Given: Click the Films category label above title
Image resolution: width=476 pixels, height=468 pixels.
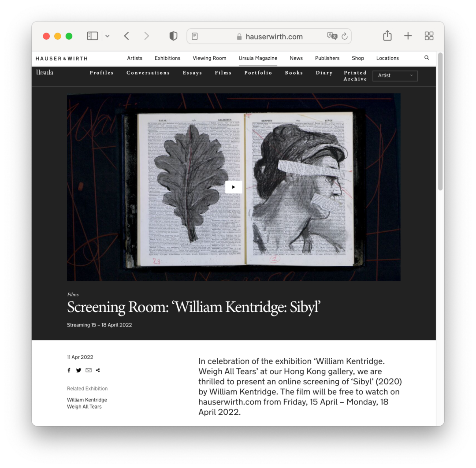Looking at the screenshot, I should [x=73, y=294].
